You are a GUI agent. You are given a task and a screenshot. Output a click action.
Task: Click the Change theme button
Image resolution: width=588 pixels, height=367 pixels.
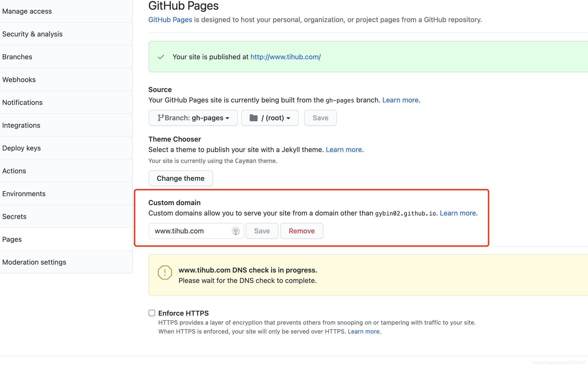(x=181, y=178)
